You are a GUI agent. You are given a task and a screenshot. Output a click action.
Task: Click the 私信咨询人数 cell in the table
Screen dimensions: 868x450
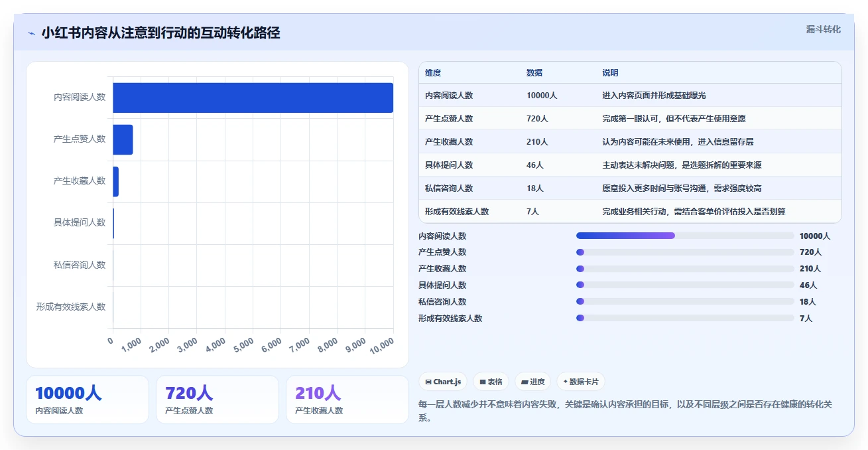click(449, 188)
